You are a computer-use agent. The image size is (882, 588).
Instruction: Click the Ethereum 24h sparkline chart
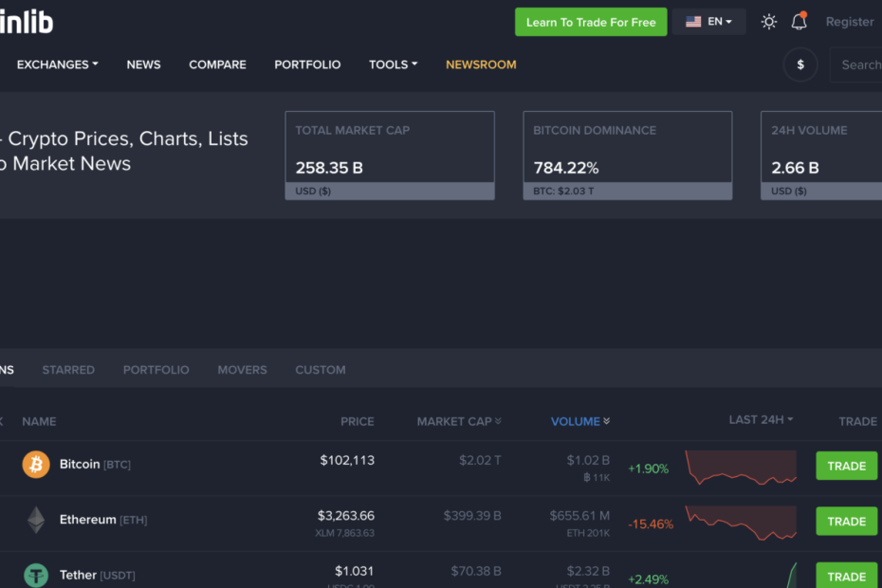741,523
